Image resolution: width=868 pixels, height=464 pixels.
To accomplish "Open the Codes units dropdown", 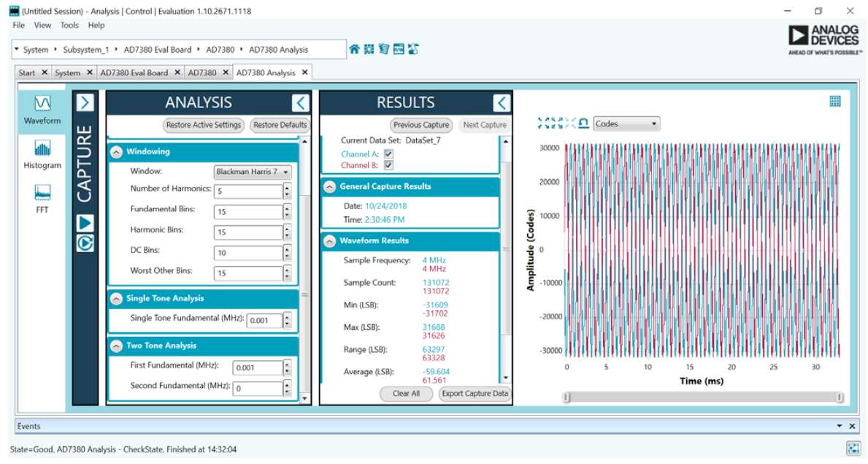I will 626,124.
